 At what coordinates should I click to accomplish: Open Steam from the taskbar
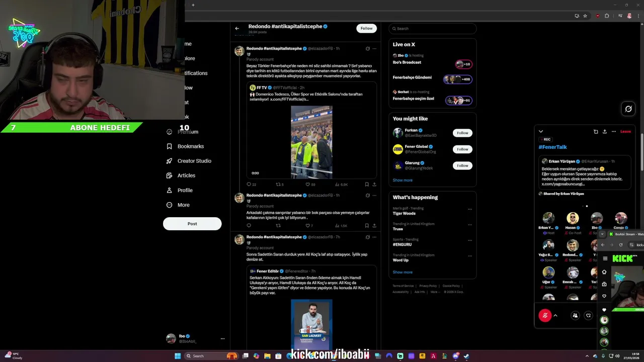tap(466, 356)
